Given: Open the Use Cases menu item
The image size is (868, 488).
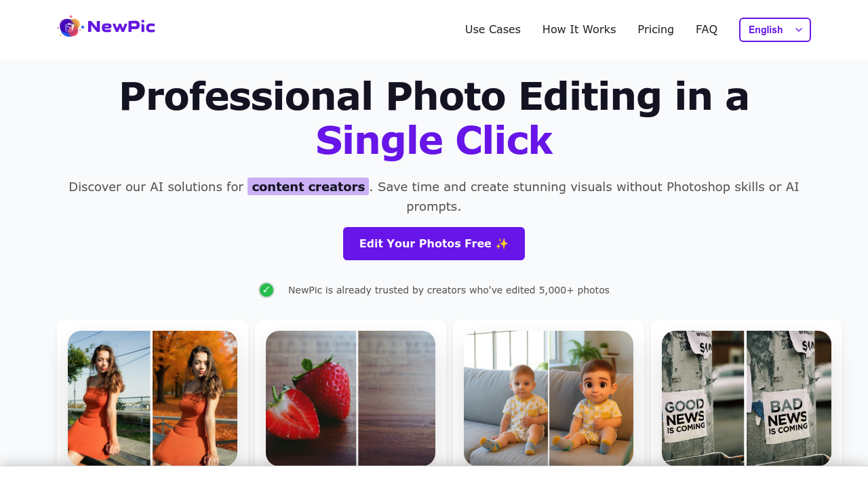Looking at the screenshot, I should coord(493,30).
